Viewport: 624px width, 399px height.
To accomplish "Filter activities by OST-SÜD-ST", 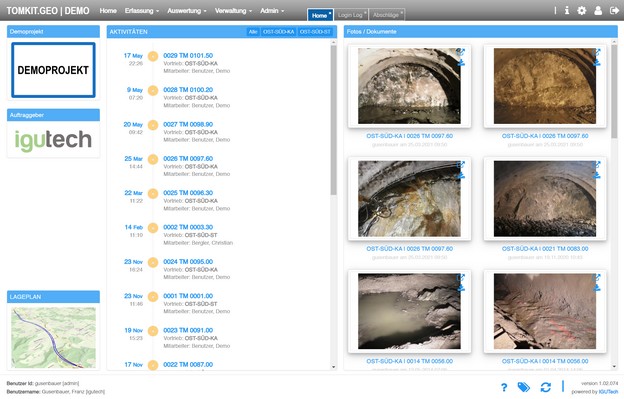I will (315, 32).
